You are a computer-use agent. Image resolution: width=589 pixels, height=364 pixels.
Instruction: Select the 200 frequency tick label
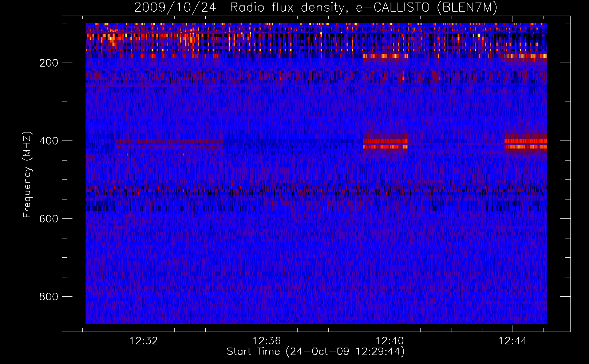[x=49, y=63]
